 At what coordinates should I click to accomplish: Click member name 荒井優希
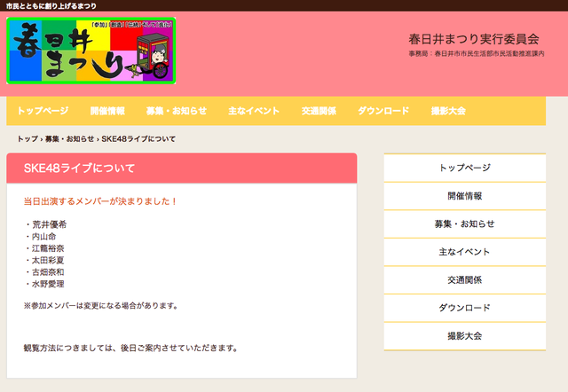[x=50, y=224]
